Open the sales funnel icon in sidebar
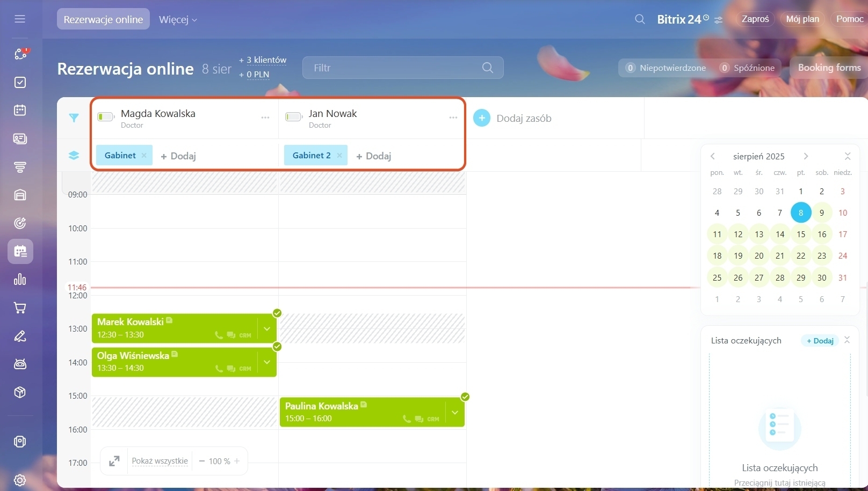 point(20,167)
